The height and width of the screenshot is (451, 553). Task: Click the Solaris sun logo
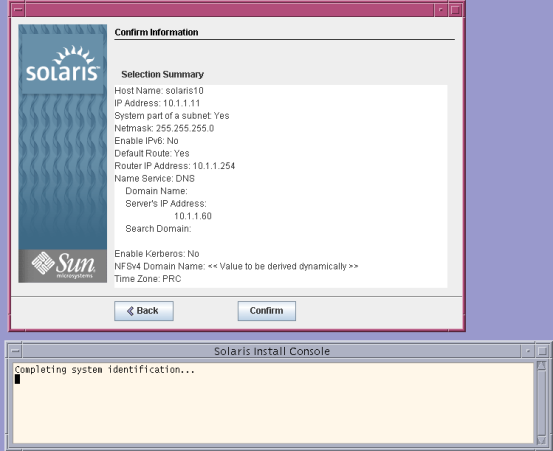(x=63, y=64)
